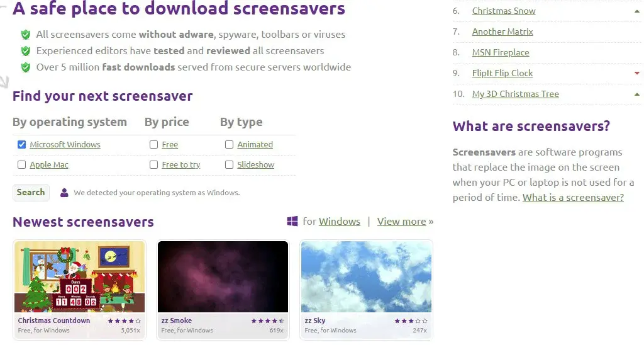Click the up arrow next to My 3D Christmas Tree
Viewport: 644px width, 352px height.
pos(636,94)
